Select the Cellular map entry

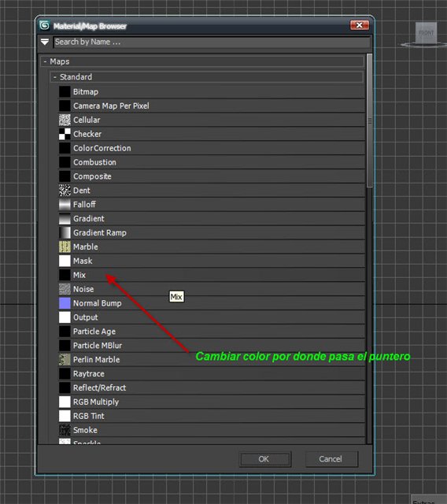212,120
